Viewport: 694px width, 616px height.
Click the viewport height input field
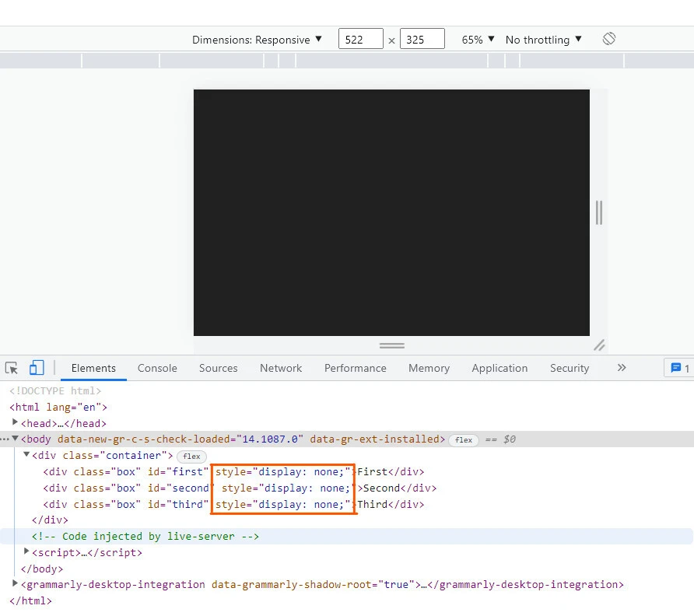[x=422, y=40]
